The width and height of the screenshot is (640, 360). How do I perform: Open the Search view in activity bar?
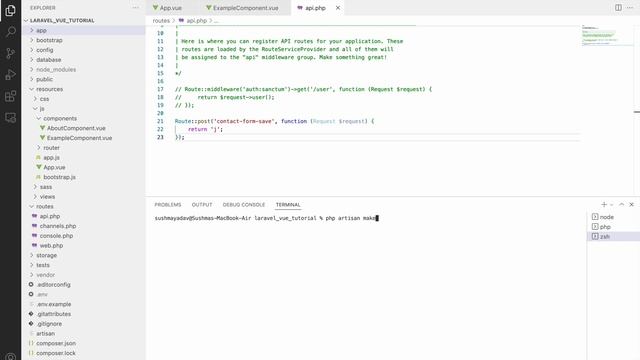pos(11,31)
